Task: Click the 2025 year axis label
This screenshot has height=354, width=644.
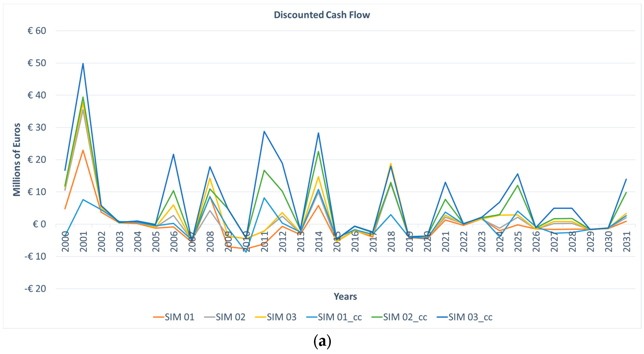Action: [x=518, y=242]
